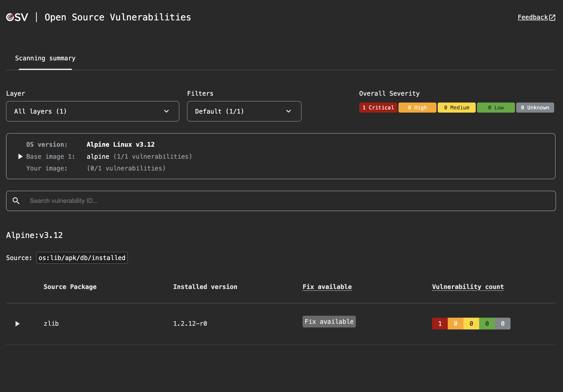Click the external-link icon beside Feedback

pyautogui.click(x=552, y=17)
